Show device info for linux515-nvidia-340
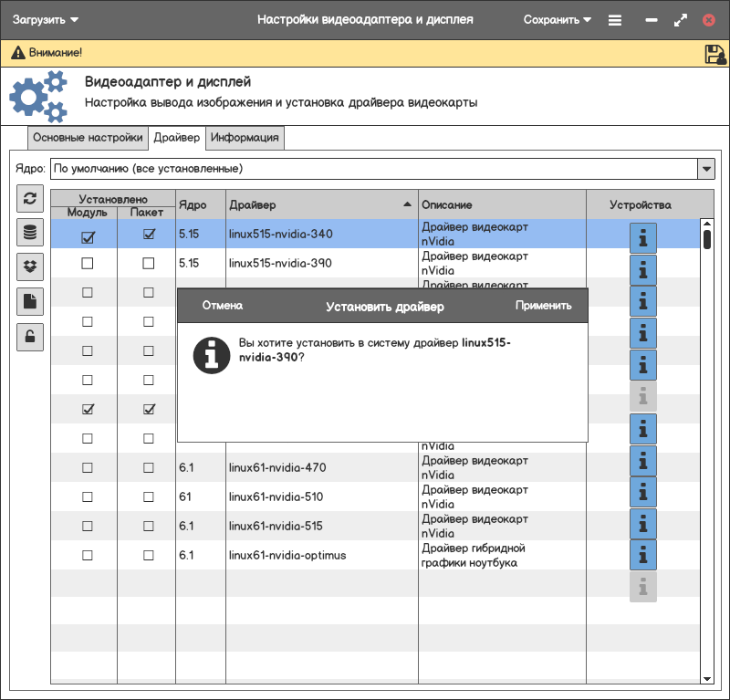The height and width of the screenshot is (700, 730). pos(643,238)
